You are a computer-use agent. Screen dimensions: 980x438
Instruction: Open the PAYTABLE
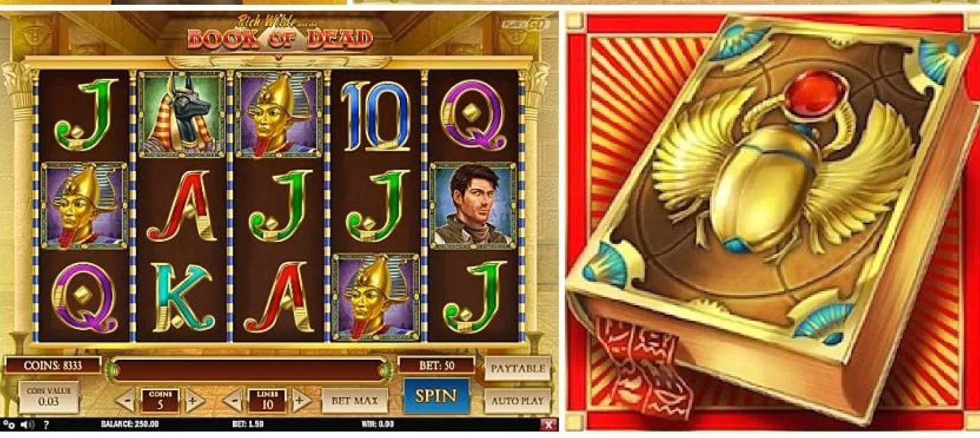coord(518,369)
